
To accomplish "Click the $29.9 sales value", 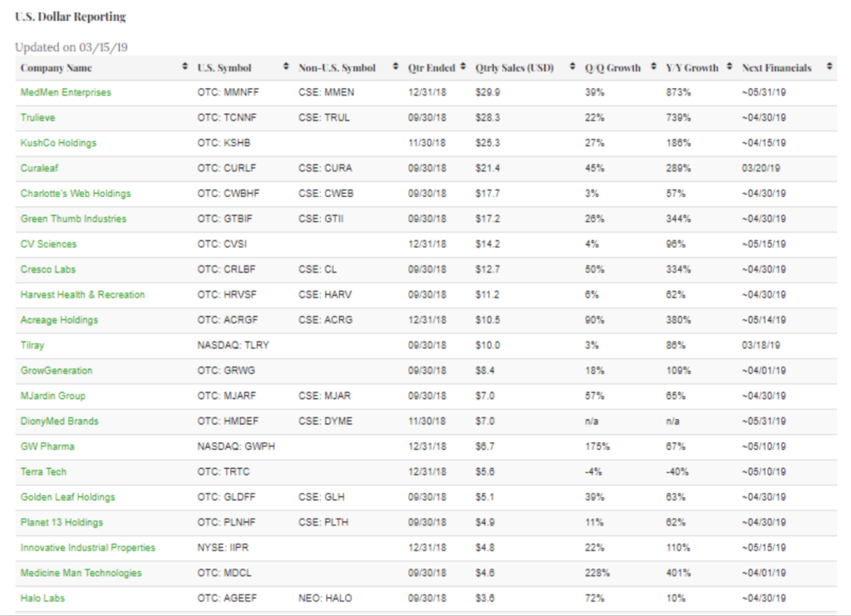I will pos(487,92).
